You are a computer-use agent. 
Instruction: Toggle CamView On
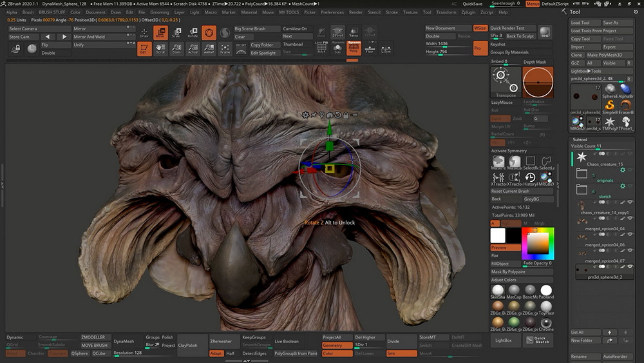[x=297, y=29]
